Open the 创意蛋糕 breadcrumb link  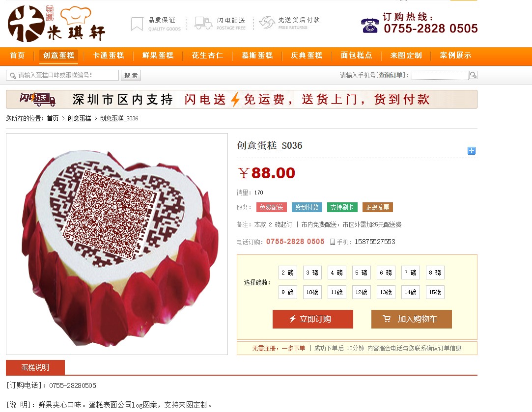click(80, 118)
